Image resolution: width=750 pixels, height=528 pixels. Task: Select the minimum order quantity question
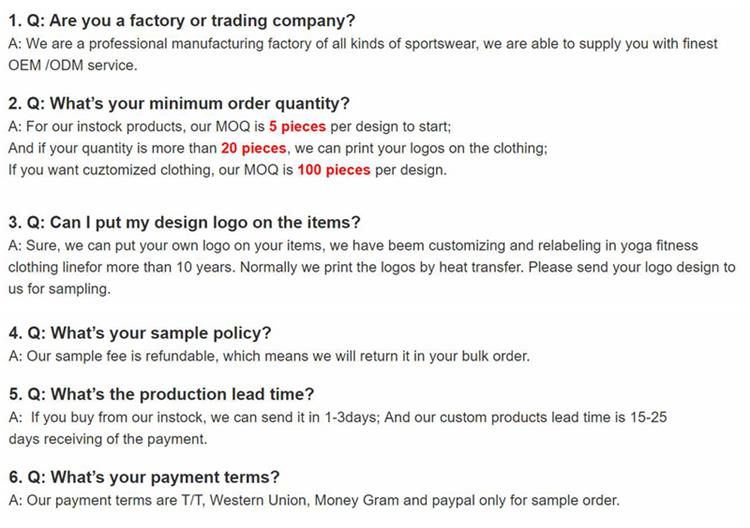tap(178, 103)
